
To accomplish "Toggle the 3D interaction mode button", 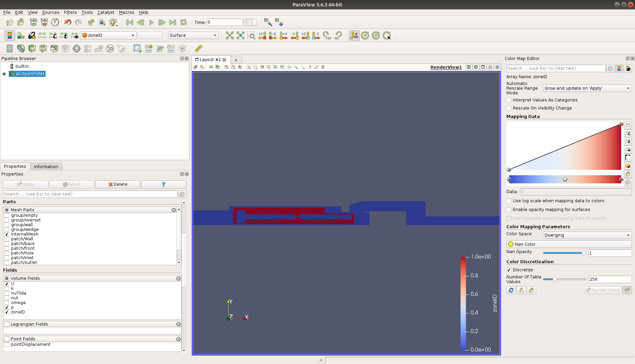I will click(x=211, y=67).
